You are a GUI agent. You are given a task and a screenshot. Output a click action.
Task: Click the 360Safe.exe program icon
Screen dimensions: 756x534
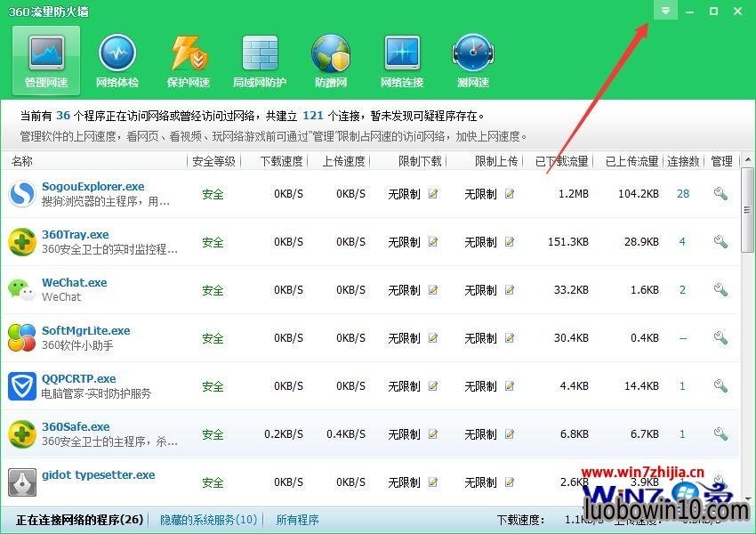pos(22,434)
